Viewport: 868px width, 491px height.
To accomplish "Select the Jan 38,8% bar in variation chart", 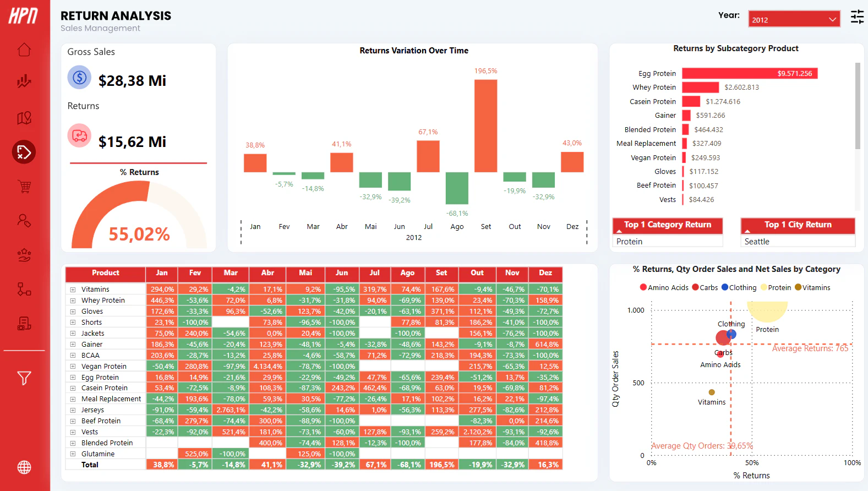I will click(x=255, y=163).
